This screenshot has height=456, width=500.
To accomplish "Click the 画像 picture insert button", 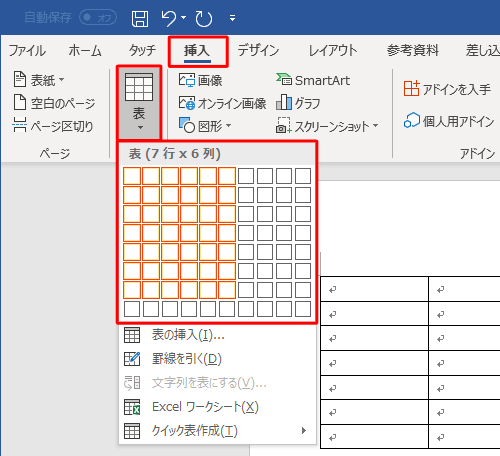I will tap(200, 80).
